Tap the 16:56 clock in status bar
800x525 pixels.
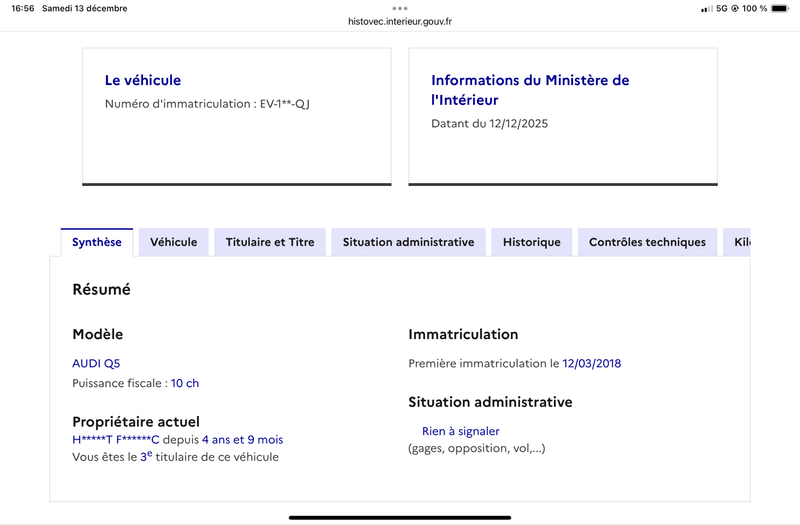click(x=22, y=9)
